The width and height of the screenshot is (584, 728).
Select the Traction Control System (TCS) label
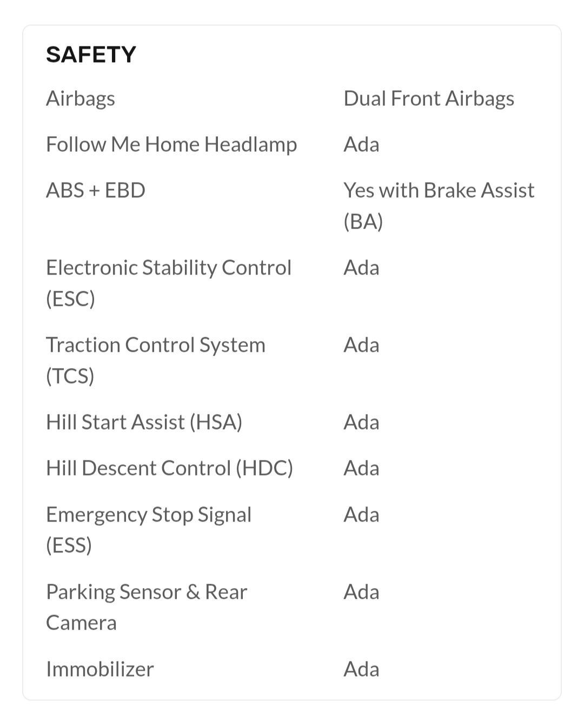click(x=156, y=360)
